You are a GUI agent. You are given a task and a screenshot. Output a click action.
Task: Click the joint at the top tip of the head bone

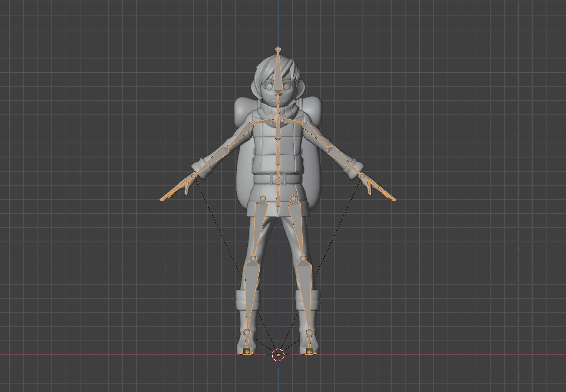point(278,49)
